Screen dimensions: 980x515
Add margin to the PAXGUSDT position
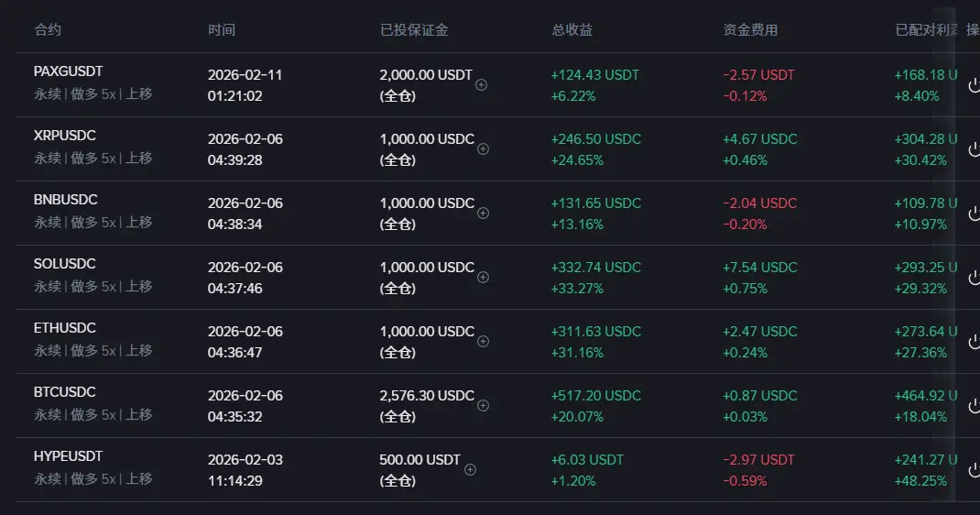tap(482, 85)
